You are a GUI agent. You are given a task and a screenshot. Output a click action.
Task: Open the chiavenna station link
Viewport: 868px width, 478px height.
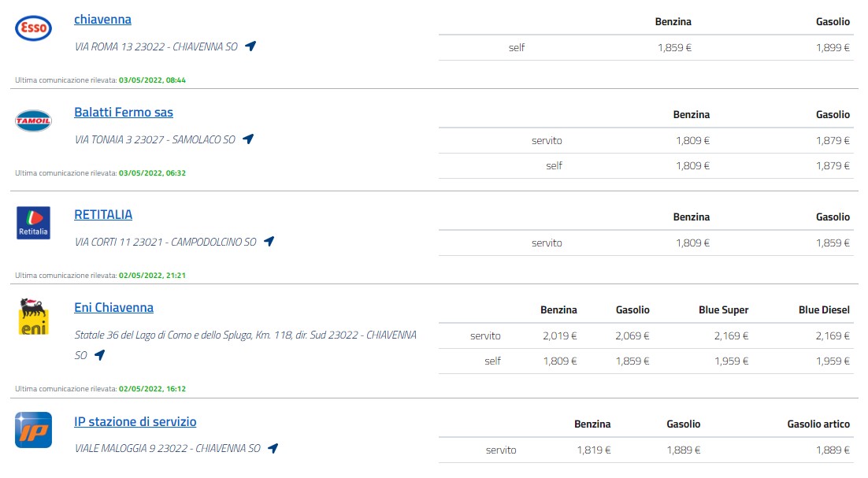tap(103, 20)
